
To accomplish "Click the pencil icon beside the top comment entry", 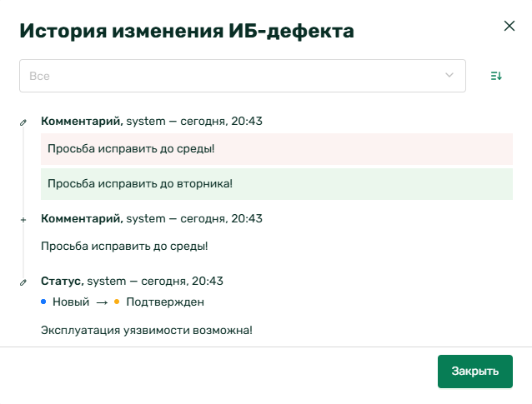I will point(23,122).
